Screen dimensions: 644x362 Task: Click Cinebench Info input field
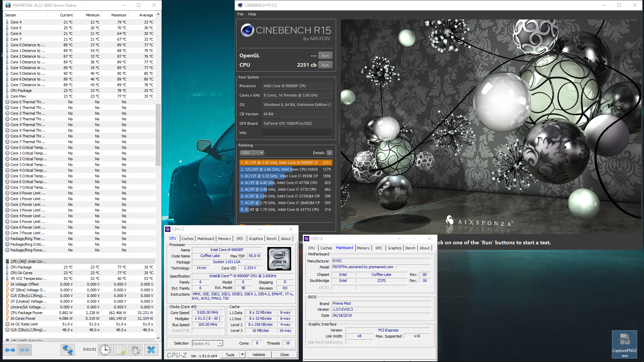pos(297,133)
